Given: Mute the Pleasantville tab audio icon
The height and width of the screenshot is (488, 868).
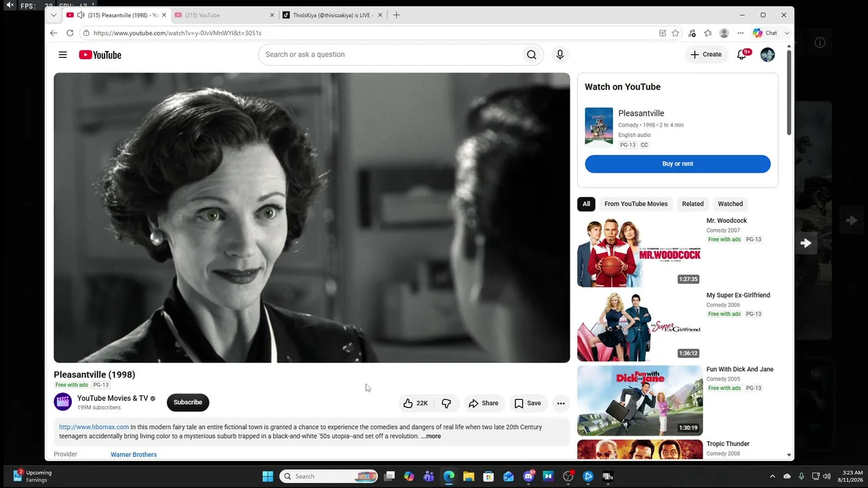Looking at the screenshot, I should point(81,15).
